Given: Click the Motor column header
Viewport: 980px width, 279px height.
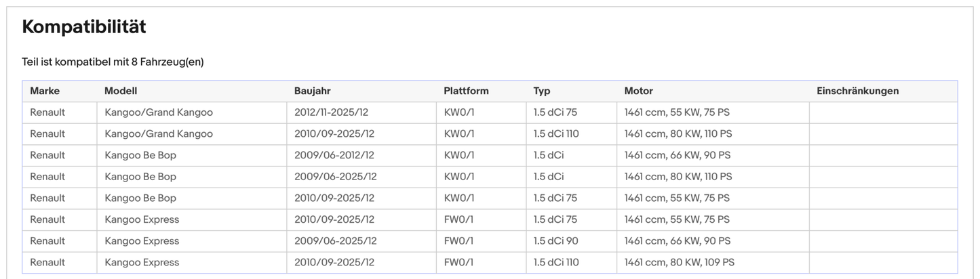Looking at the screenshot, I should click(x=638, y=91).
